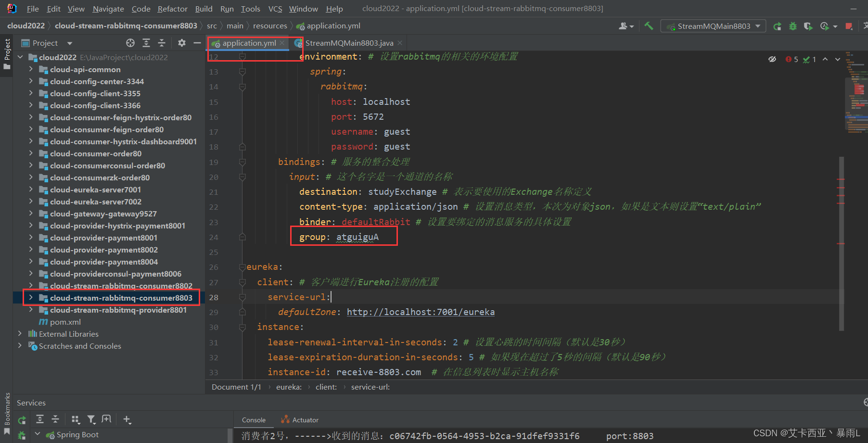
Task: Click the eureka: breadcrumb at editor bottom
Action: pyautogui.click(x=289, y=387)
